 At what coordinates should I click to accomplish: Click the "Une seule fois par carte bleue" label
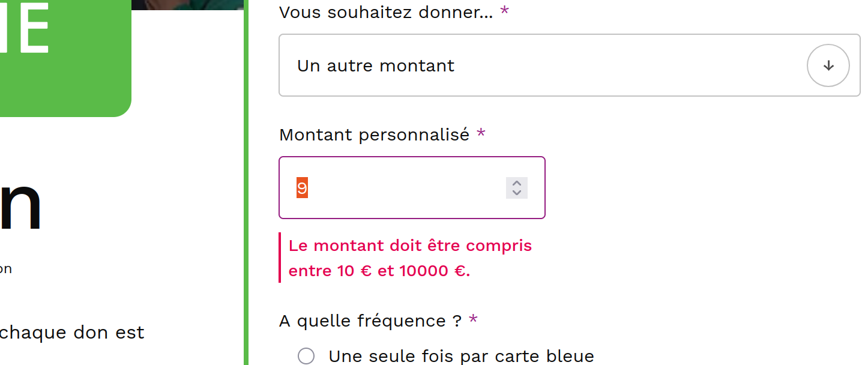pos(461,356)
